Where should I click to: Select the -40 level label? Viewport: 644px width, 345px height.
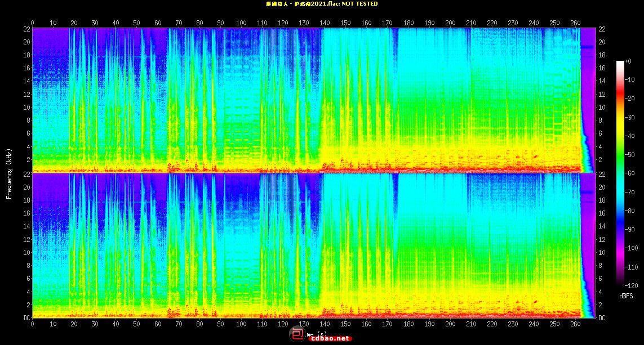[x=629, y=136]
